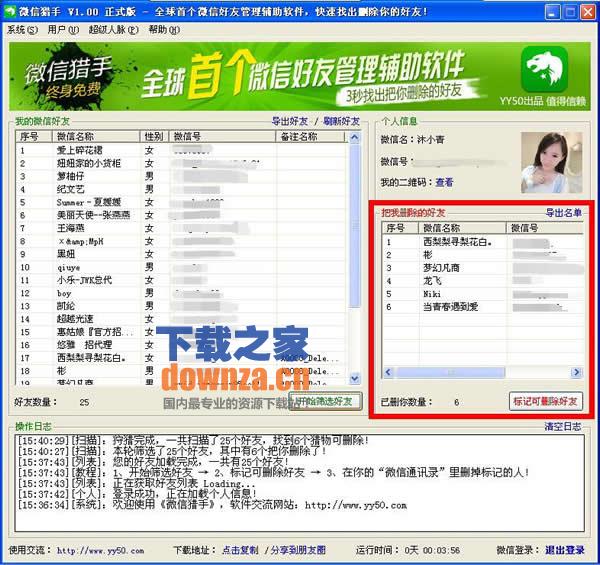
Task: Click the 清空日志 link
Action: [563, 426]
